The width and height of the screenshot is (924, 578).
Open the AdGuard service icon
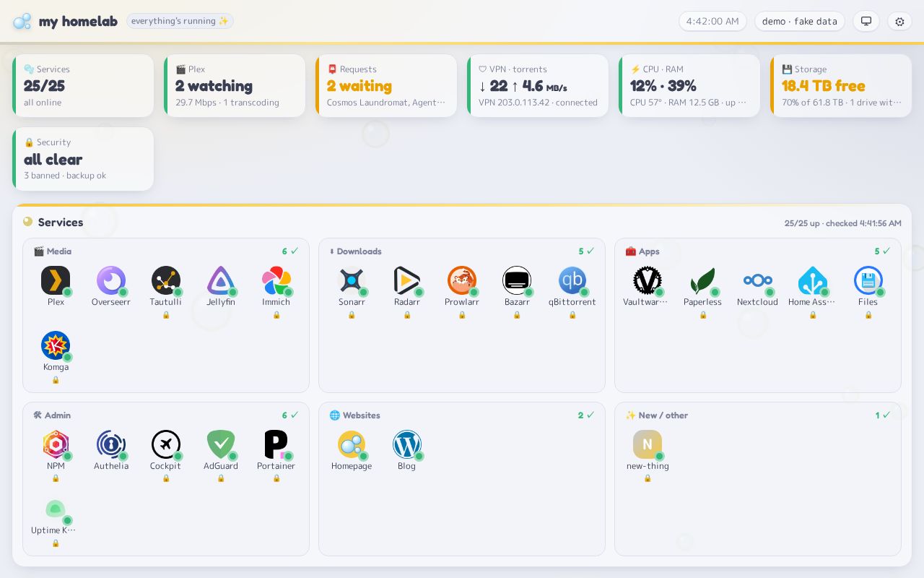tap(221, 444)
